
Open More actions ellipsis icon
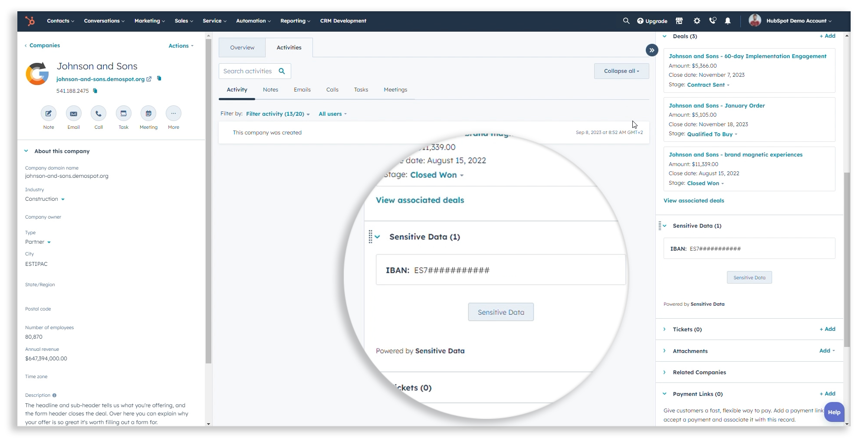(174, 114)
